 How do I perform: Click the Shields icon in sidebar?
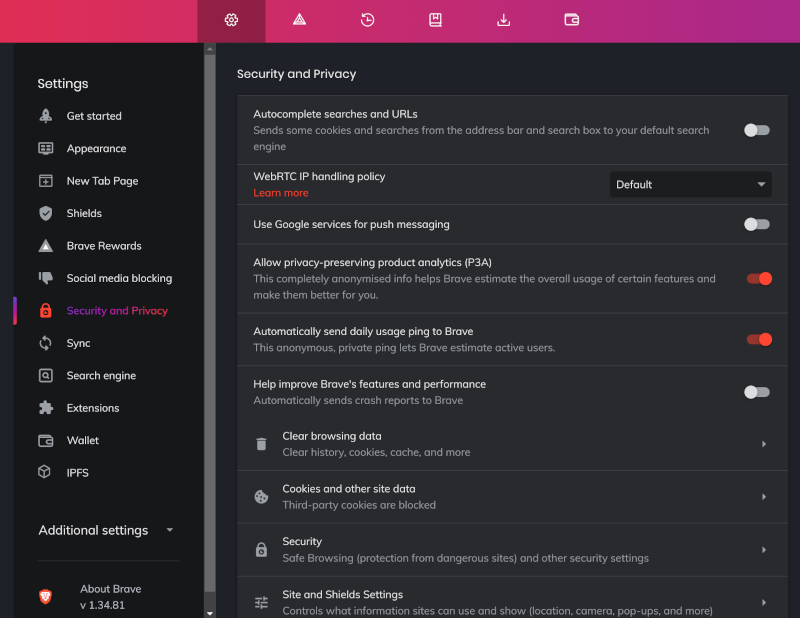pyautogui.click(x=46, y=213)
